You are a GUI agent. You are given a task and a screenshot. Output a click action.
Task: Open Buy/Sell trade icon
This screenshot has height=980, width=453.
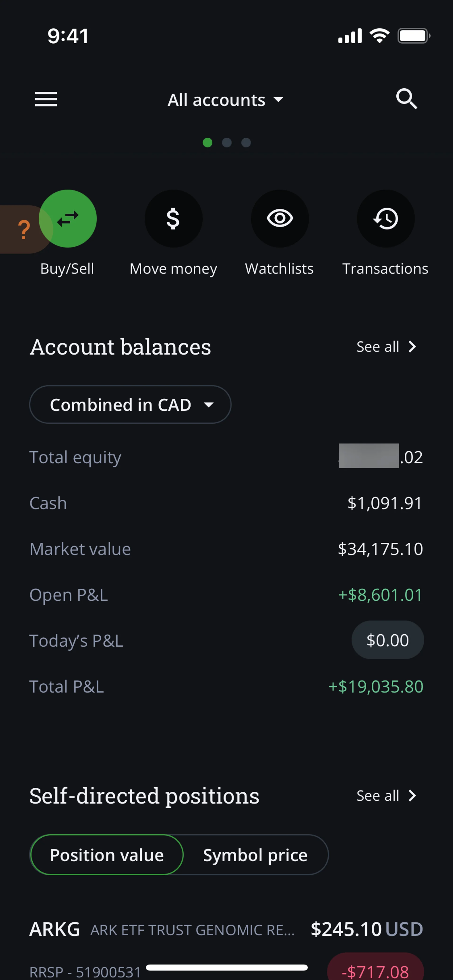(68, 219)
